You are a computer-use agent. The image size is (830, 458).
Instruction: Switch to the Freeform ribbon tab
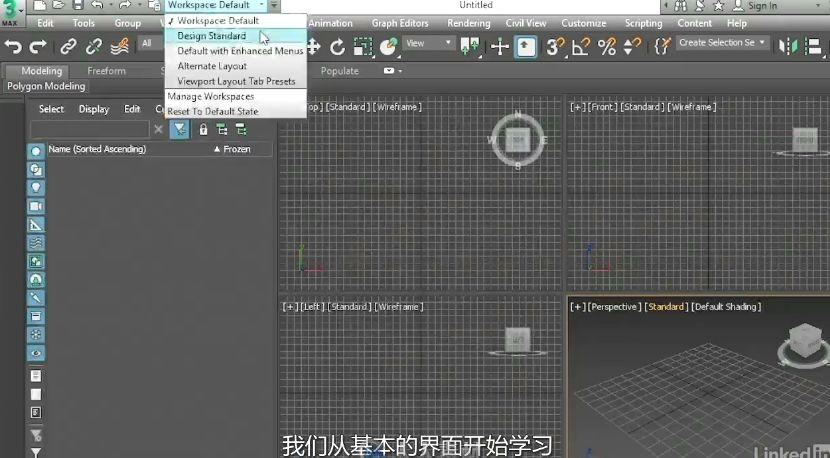tap(106, 70)
